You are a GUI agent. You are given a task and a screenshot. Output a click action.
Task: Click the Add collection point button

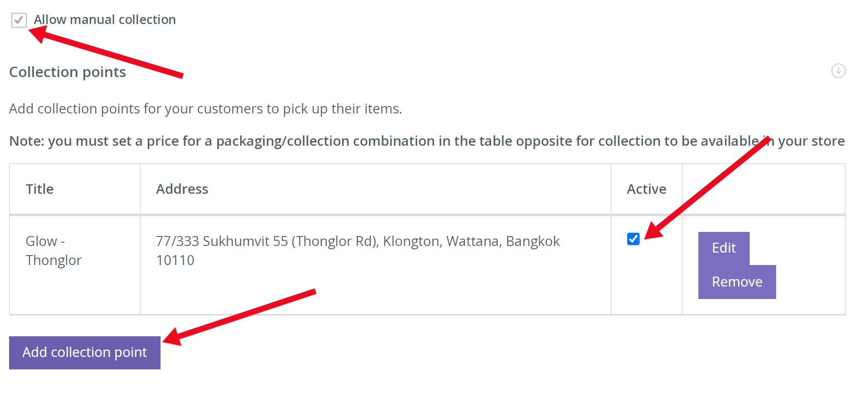pos(85,352)
